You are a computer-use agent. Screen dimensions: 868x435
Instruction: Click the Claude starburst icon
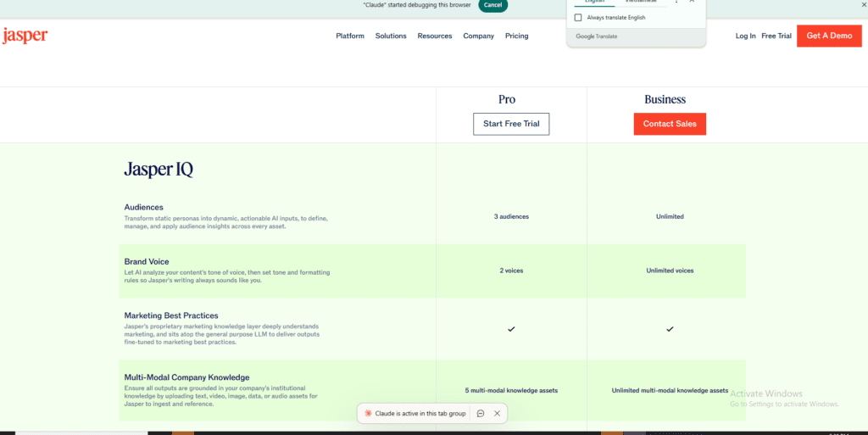(368, 414)
